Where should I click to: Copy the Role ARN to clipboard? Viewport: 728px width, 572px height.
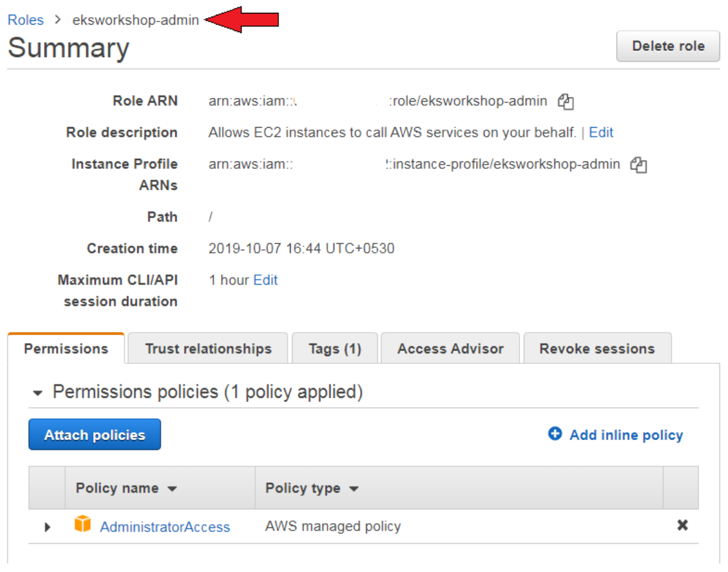[565, 101]
